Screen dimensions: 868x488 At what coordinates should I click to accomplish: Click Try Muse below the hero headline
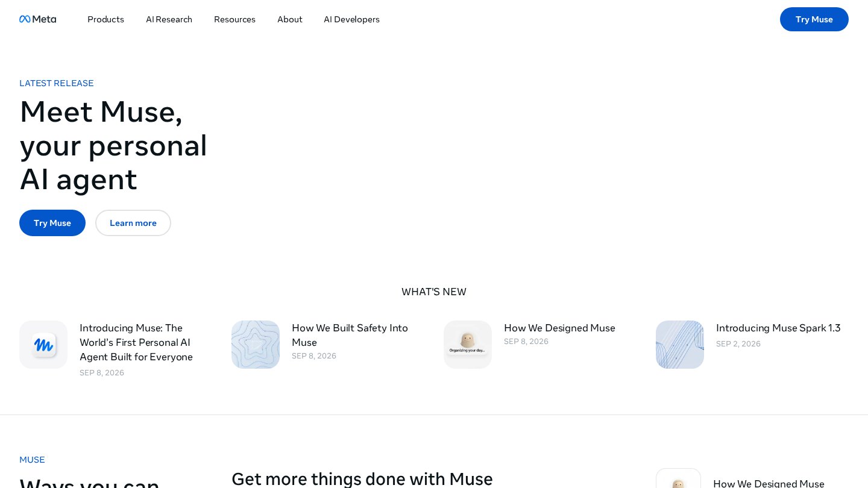coord(52,223)
